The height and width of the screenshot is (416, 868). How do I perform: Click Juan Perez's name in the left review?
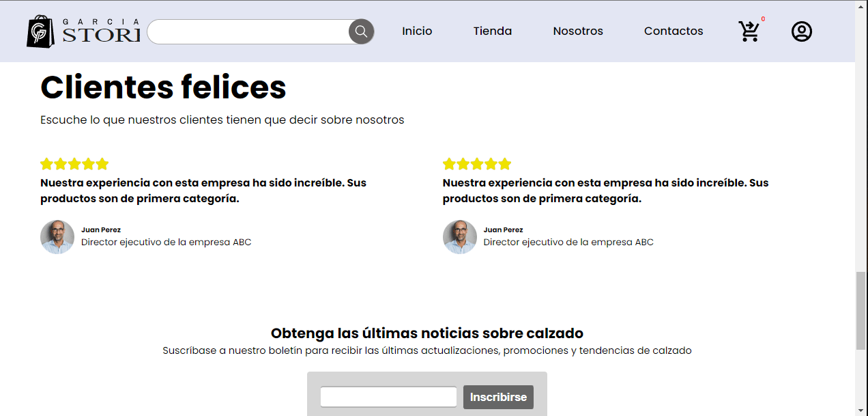[x=100, y=230]
